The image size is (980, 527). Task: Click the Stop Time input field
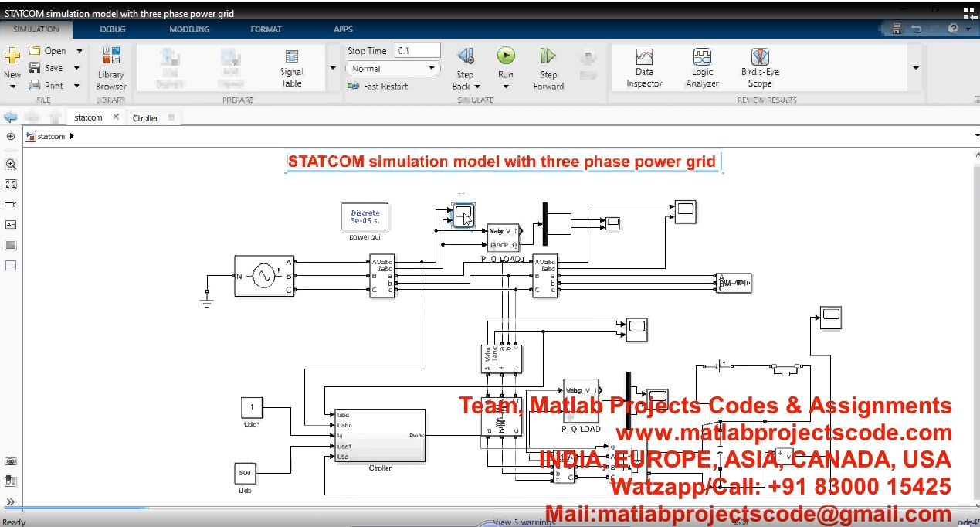point(417,50)
